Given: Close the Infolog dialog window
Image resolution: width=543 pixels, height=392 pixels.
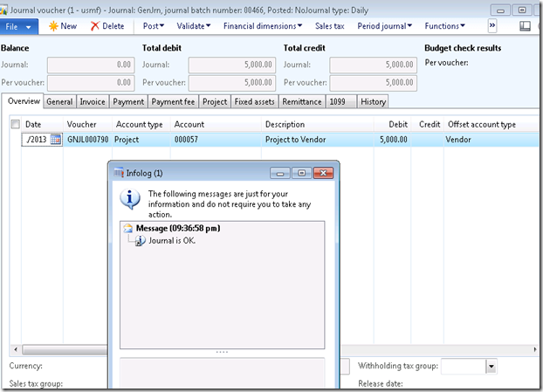Looking at the screenshot, I should point(324,173).
